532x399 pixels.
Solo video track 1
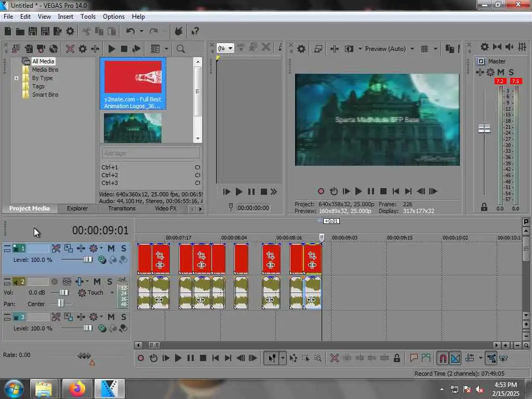pyautogui.click(x=124, y=248)
